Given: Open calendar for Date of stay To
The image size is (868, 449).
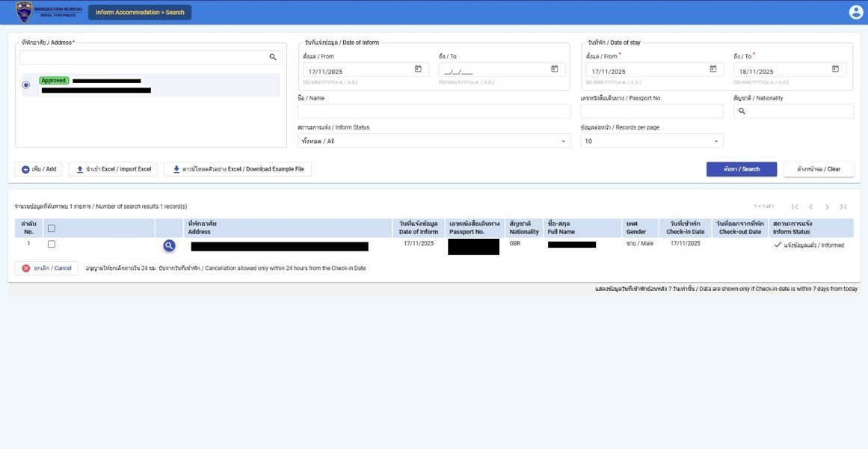Looking at the screenshot, I should point(835,70).
